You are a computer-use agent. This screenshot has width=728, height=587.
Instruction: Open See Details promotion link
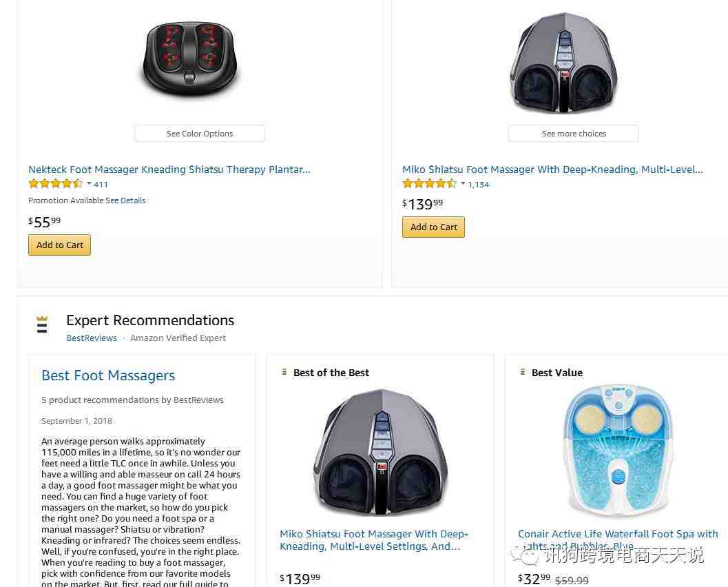click(x=125, y=200)
